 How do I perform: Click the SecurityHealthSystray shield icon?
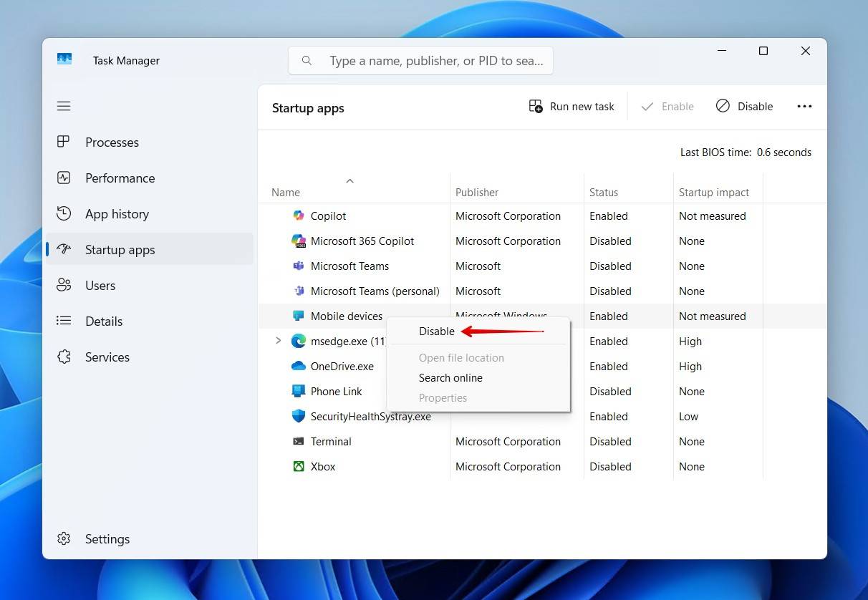click(299, 416)
